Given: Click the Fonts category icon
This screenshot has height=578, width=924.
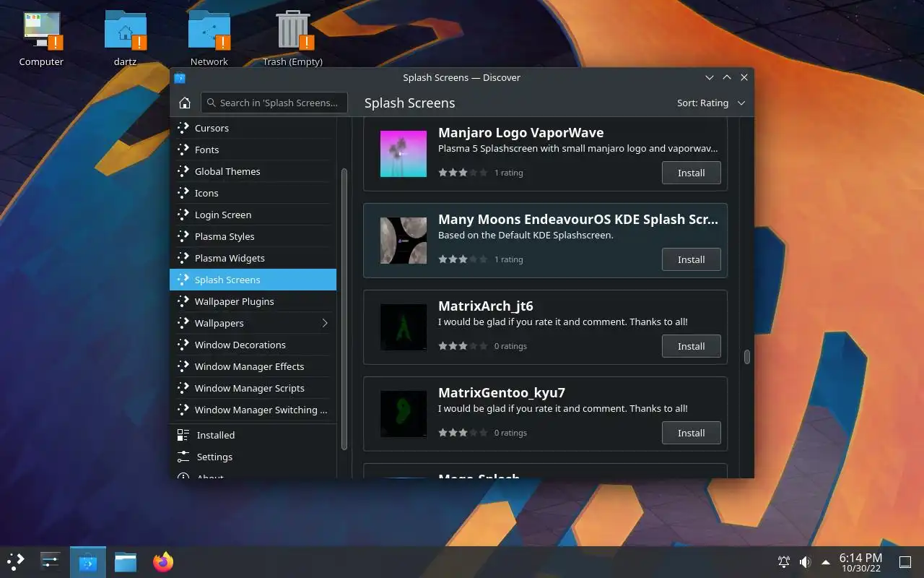Looking at the screenshot, I should [183, 150].
